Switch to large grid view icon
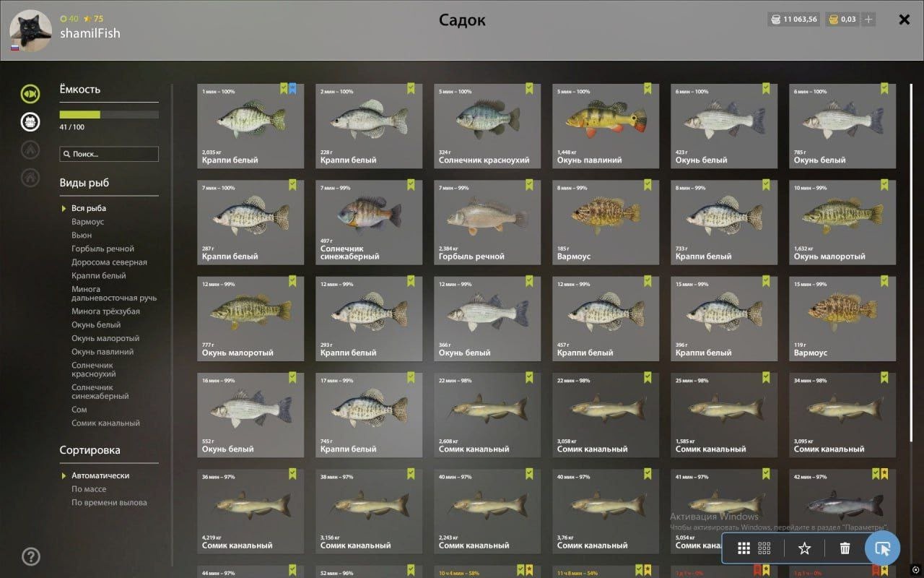Screen dimensions: 924x578 (x=744, y=548)
